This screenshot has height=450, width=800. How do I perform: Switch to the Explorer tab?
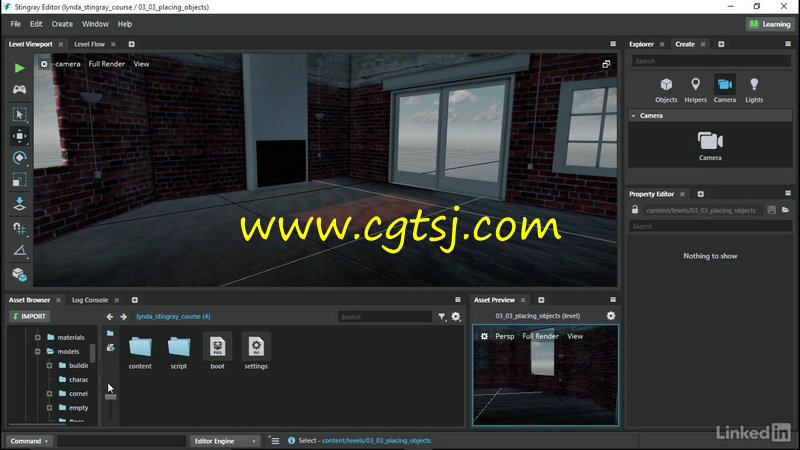(641, 44)
